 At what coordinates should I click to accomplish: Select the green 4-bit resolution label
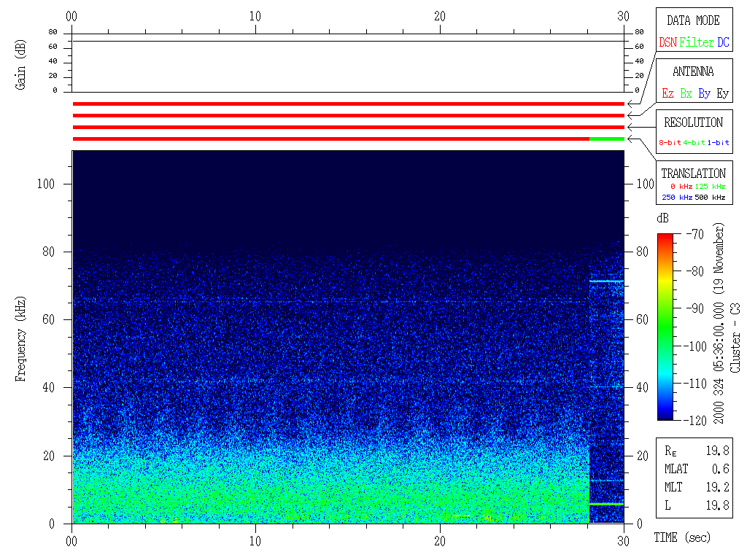point(694,143)
